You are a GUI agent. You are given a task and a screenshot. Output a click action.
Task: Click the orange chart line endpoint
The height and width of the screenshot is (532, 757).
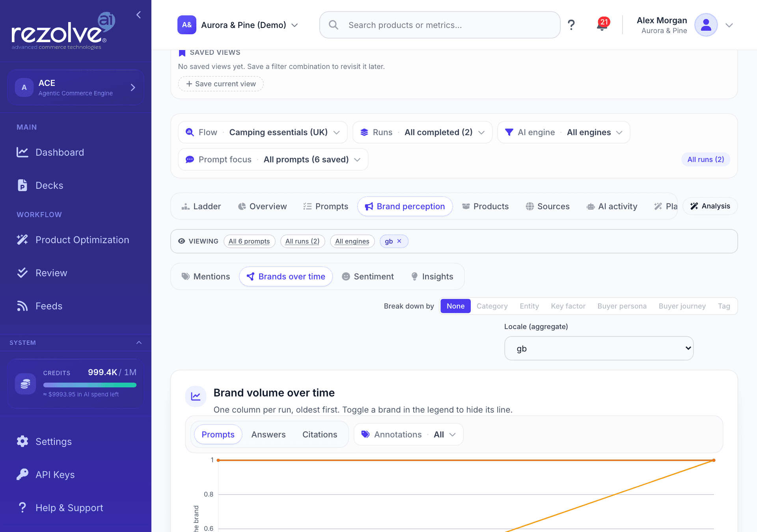pos(714,460)
